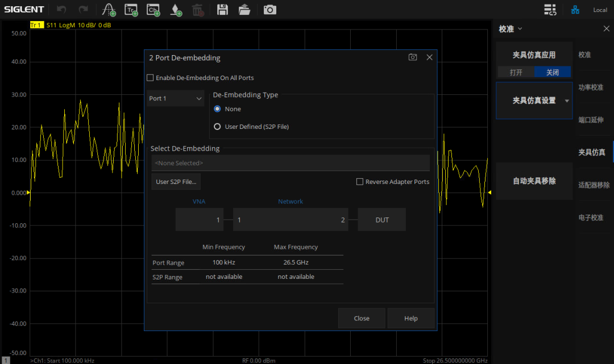The width and height of the screenshot is (614, 364).
Task: Click the undo arrow in toolbar
Action: 61,10
